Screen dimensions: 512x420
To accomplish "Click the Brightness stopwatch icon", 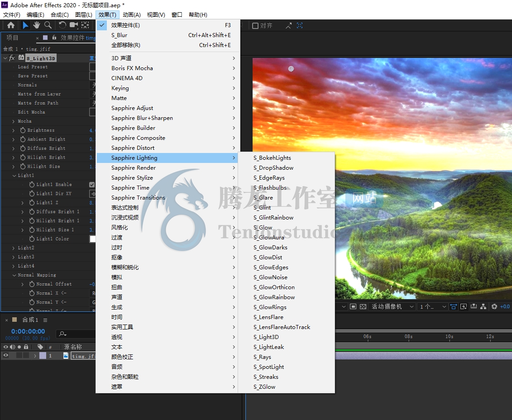I will tap(23, 130).
